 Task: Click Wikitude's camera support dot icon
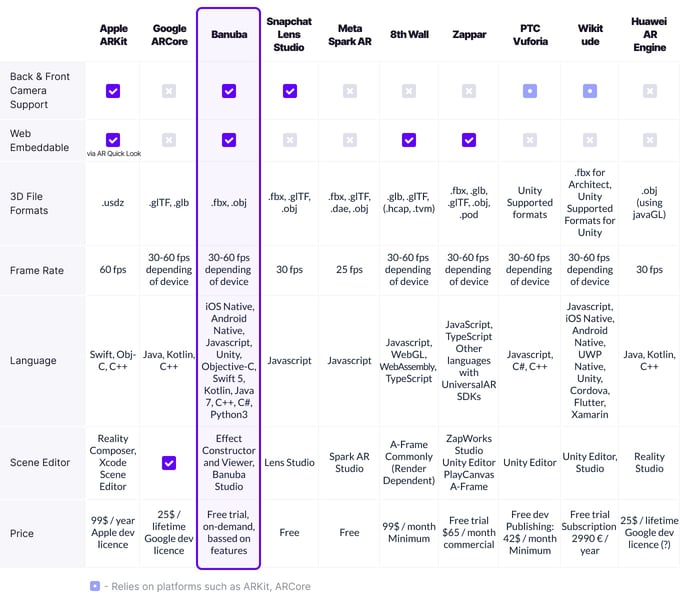[x=590, y=91]
